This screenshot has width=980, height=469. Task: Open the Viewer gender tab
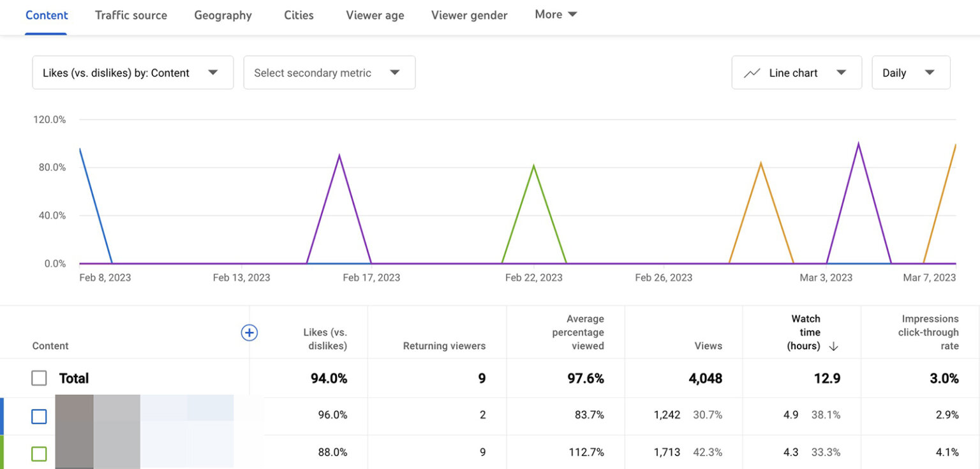click(x=469, y=15)
